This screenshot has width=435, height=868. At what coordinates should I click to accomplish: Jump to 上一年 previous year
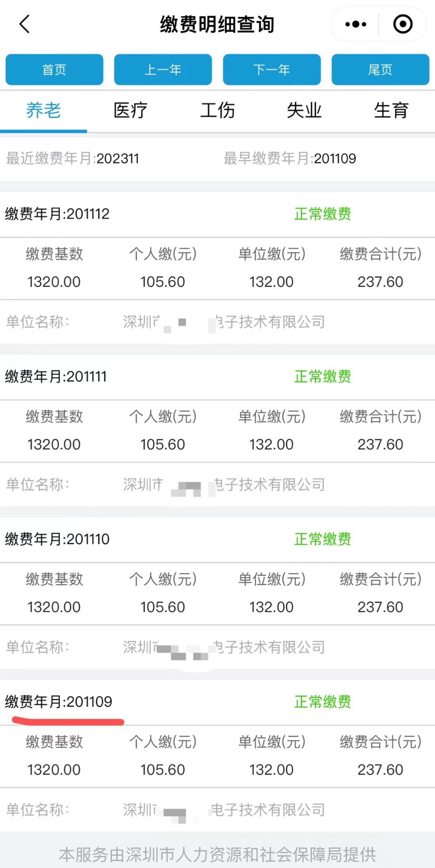(x=163, y=70)
